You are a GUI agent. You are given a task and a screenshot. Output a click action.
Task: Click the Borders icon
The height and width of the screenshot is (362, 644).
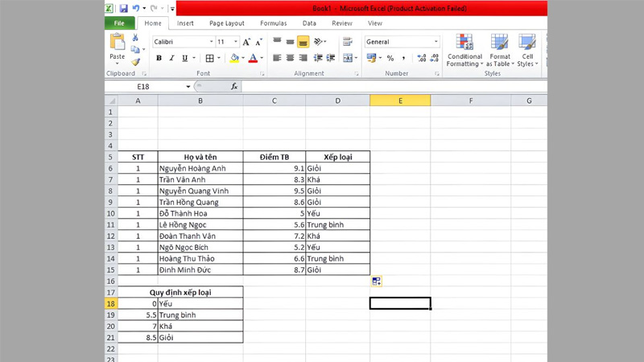[209, 58]
